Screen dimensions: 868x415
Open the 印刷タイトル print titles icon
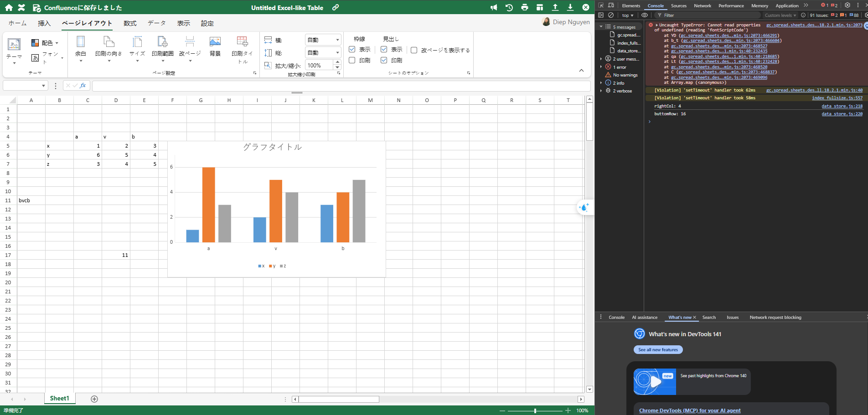242,43
